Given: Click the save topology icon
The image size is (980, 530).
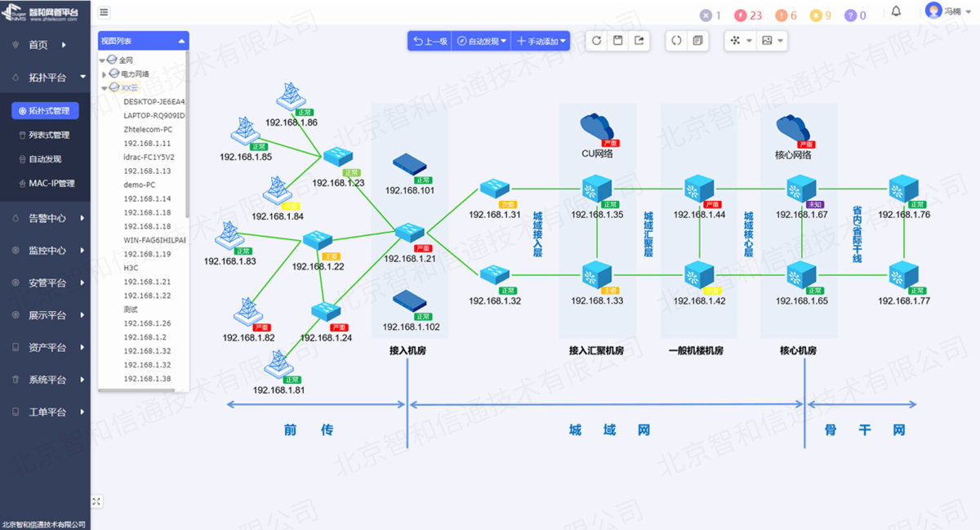Looking at the screenshot, I should 618,41.
